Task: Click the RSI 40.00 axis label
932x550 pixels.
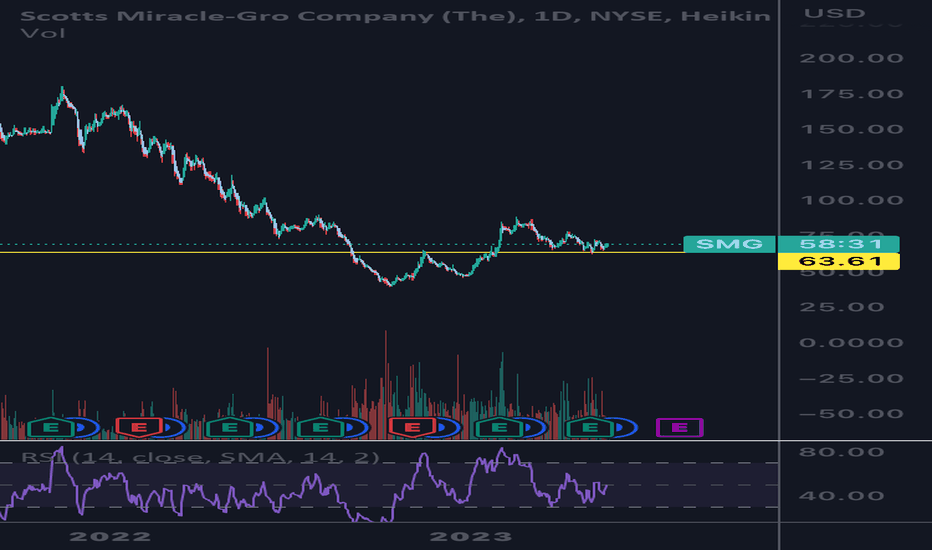Action: (x=841, y=495)
